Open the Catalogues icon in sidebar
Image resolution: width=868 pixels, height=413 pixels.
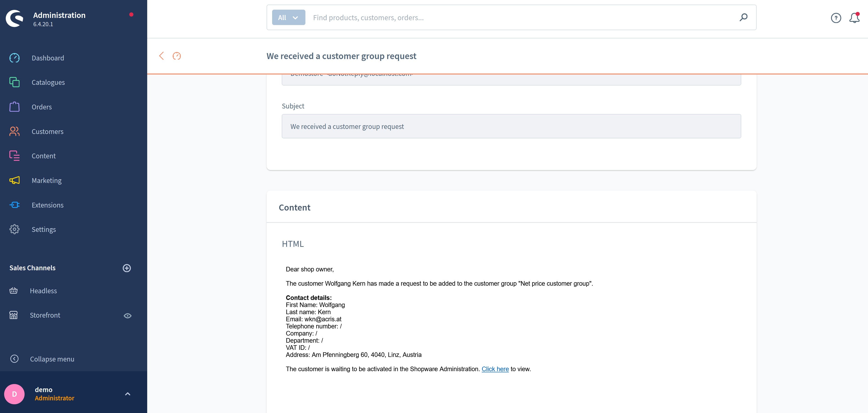pyautogui.click(x=14, y=82)
